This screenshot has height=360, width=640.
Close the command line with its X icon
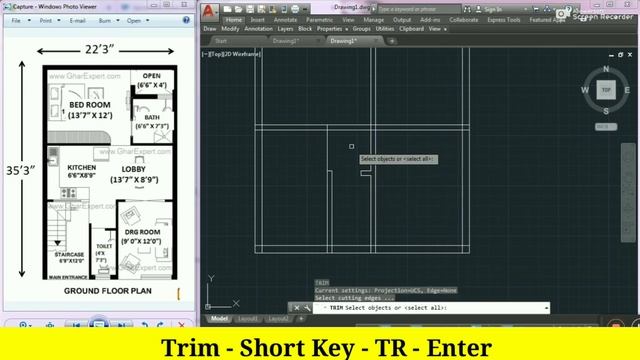[297, 308]
